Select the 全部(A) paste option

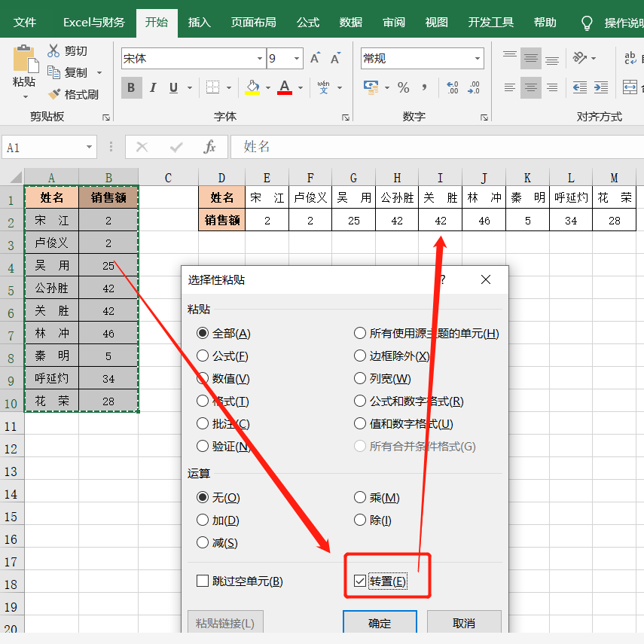[224, 333]
